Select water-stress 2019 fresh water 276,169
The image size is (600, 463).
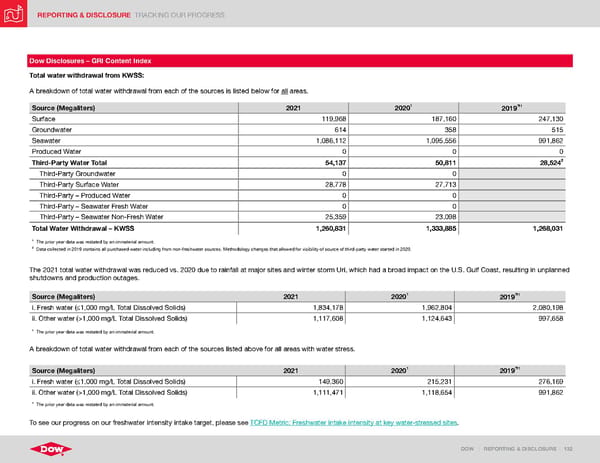tap(551, 381)
